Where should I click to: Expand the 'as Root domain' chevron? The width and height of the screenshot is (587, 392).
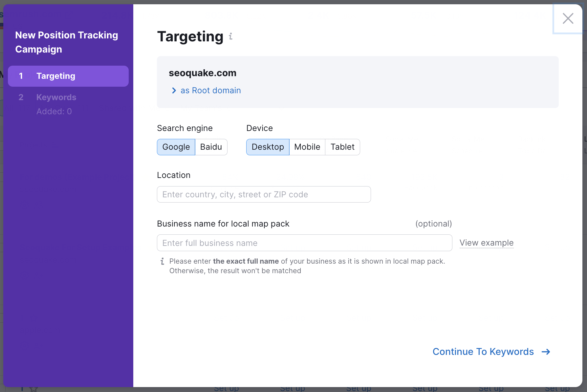click(174, 91)
